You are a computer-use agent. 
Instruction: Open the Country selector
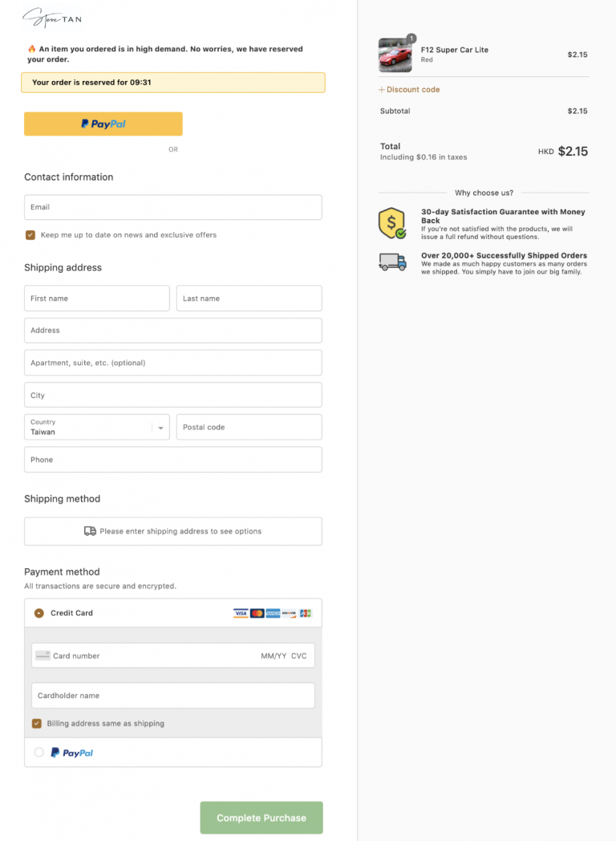(96, 426)
